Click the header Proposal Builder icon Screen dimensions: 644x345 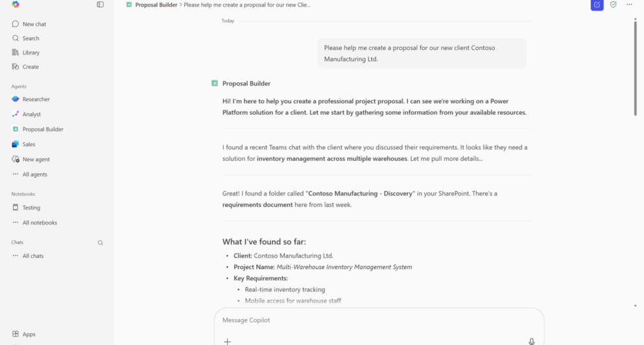tap(129, 5)
